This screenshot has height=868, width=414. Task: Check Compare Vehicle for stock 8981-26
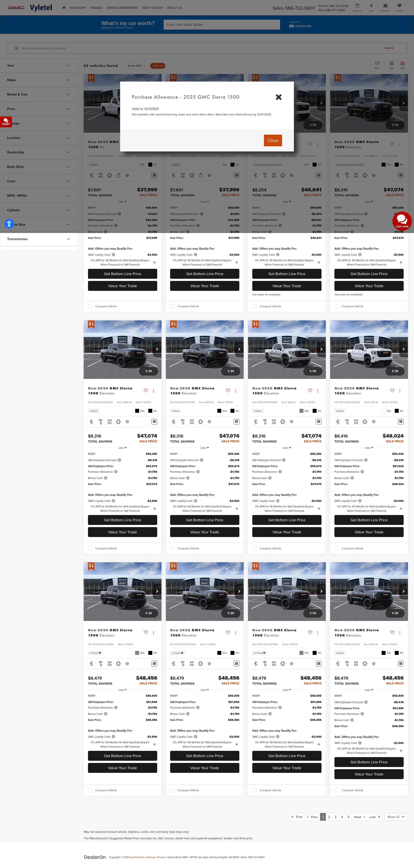(x=255, y=548)
